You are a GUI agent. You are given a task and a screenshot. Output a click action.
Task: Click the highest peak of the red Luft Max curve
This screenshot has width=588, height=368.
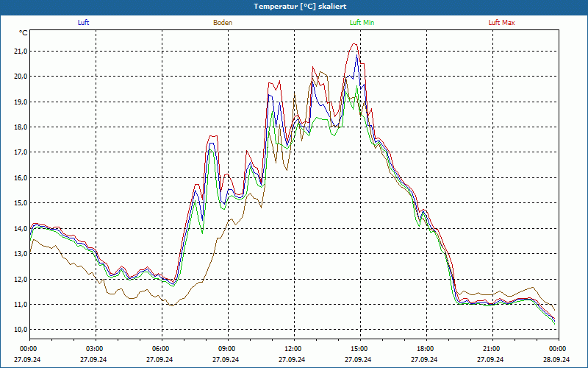[x=355, y=43]
